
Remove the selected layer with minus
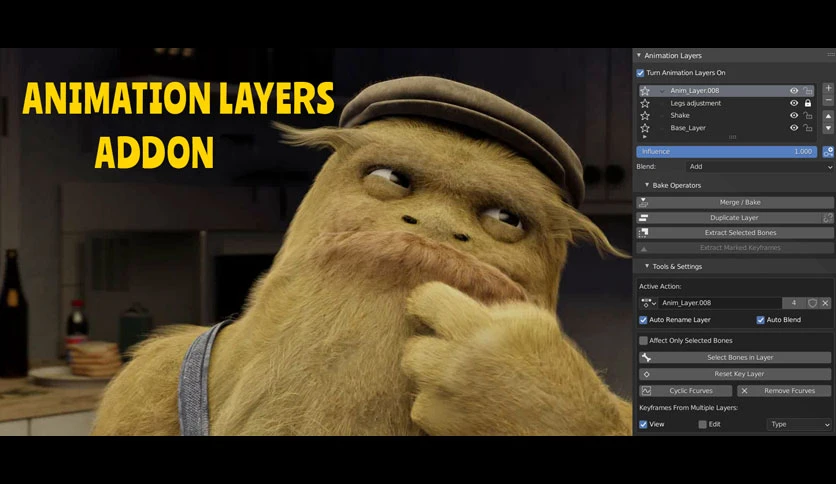828,100
